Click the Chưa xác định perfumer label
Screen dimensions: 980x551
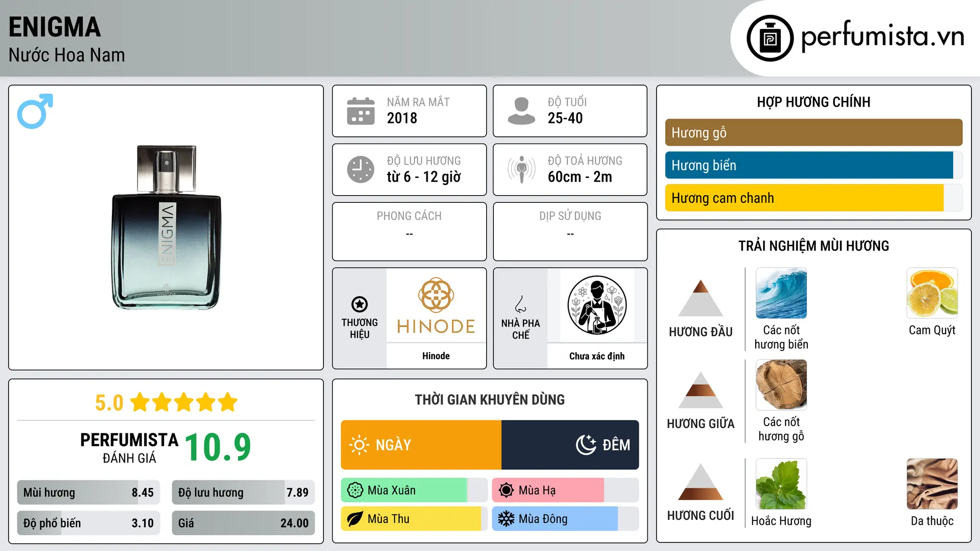(597, 356)
